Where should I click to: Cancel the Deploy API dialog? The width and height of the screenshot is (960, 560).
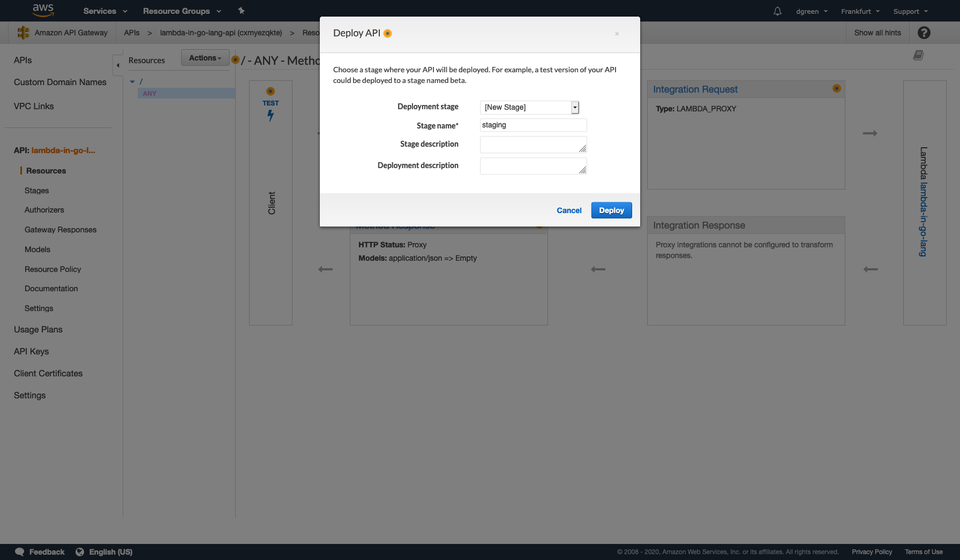pyautogui.click(x=569, y=210)
